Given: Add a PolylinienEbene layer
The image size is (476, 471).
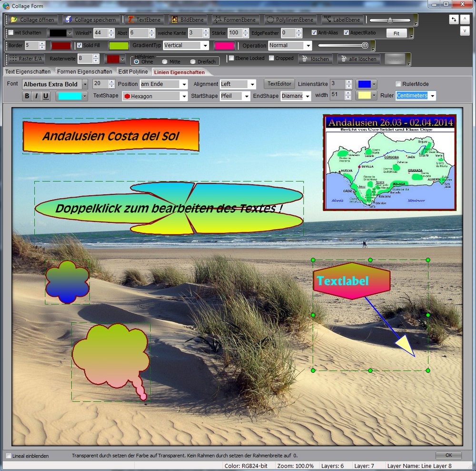Looking at the screenshot, I should pos(289,20).
